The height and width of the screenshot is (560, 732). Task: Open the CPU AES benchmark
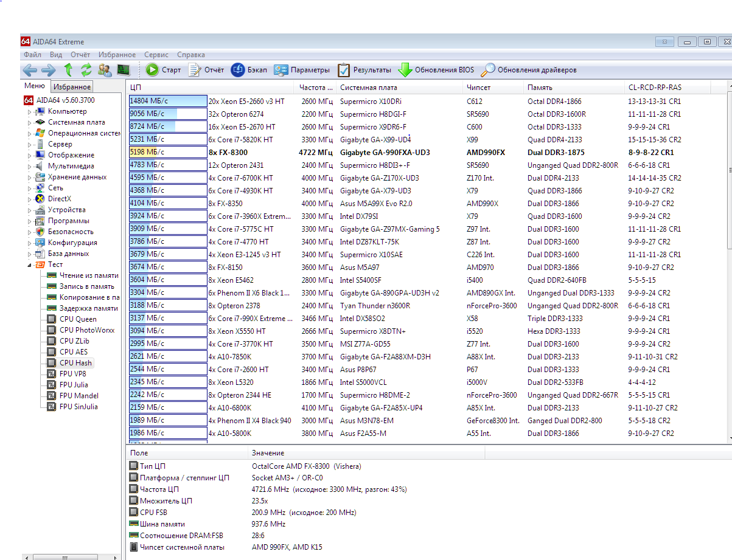(74, 352)
